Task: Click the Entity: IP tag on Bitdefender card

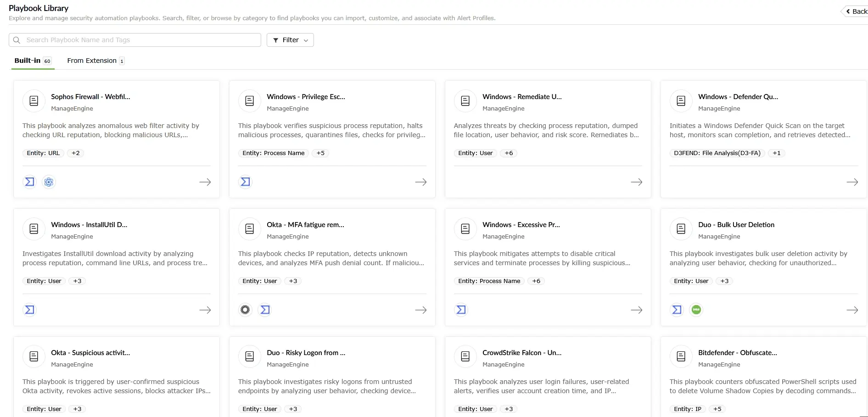Action: [x=688, y=409]
